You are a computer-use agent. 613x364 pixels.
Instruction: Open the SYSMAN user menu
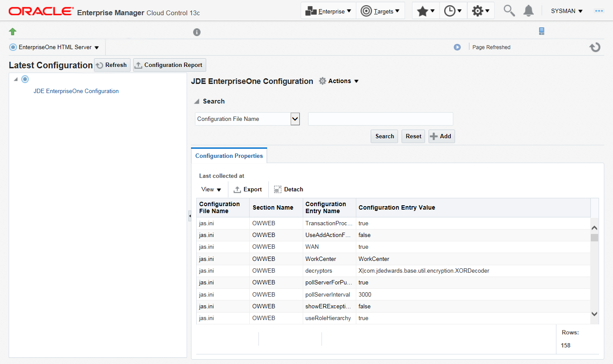pos(566,11)
